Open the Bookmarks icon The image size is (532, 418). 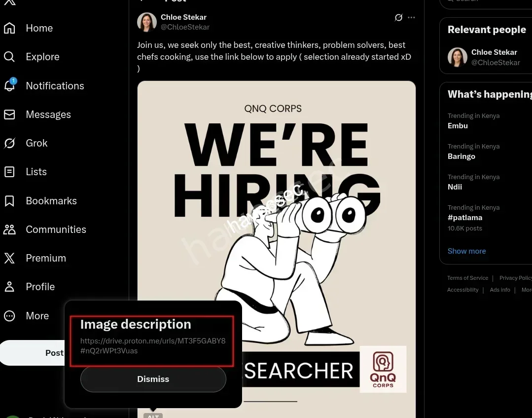pos(9,201)
